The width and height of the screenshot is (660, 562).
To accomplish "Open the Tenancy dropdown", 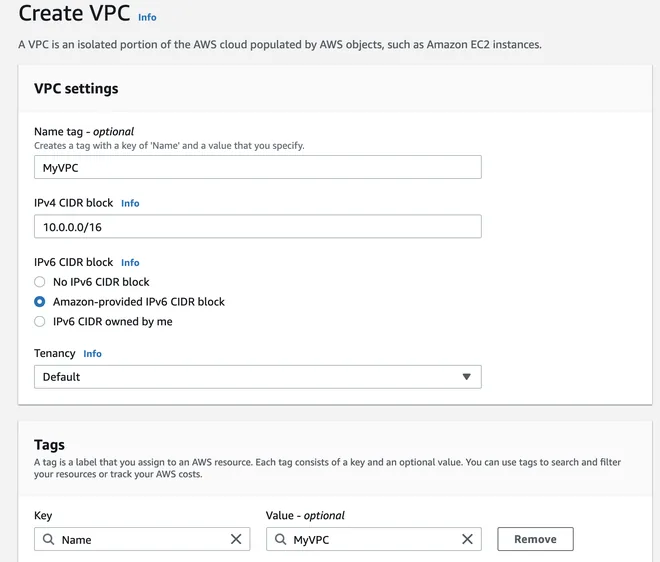I will tap(258, 377).
